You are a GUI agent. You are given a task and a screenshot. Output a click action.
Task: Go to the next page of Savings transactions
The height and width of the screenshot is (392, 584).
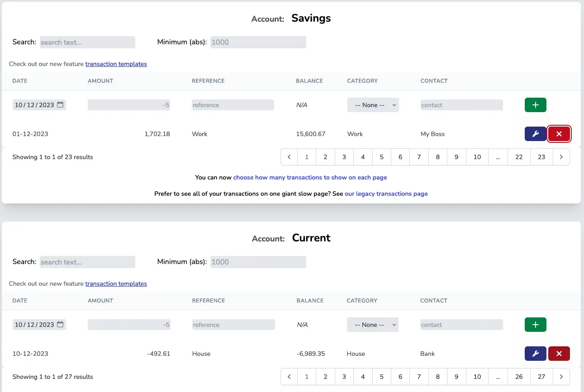point(561,157)
